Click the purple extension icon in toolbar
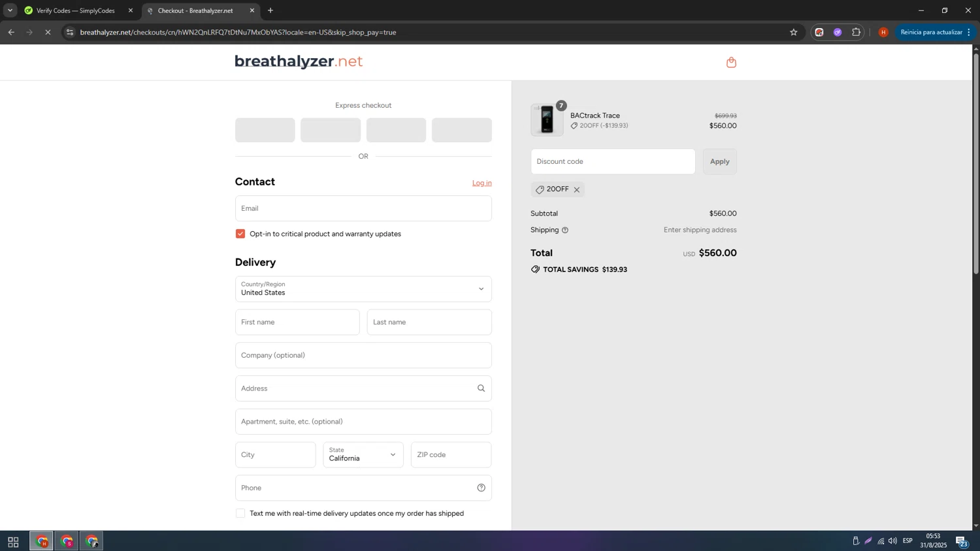Viewport: 980px width, 551px height. coord(838,32)
